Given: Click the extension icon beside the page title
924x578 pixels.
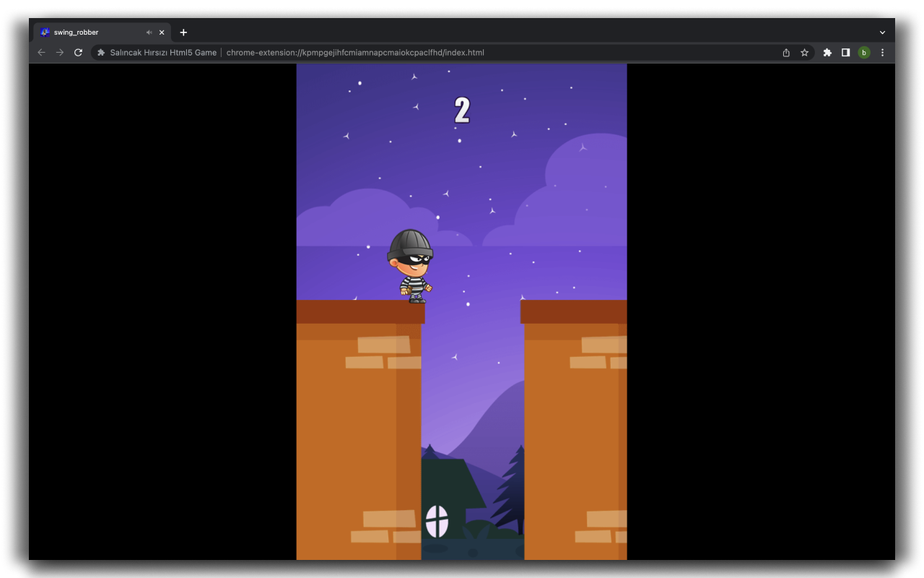Looking at the screenshot, I should pos(100,52).
